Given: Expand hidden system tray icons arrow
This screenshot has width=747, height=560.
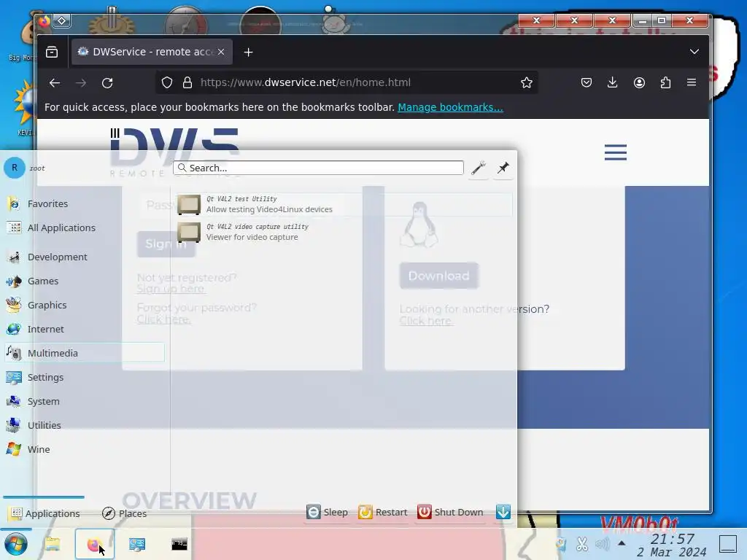Looking at the screenshot, I should click(622, 543).
